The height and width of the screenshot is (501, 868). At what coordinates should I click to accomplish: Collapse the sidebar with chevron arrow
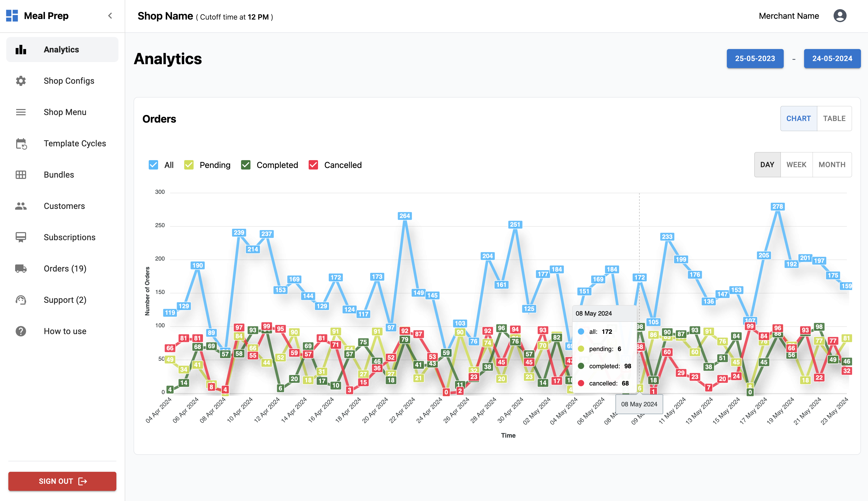pos(110,16)
